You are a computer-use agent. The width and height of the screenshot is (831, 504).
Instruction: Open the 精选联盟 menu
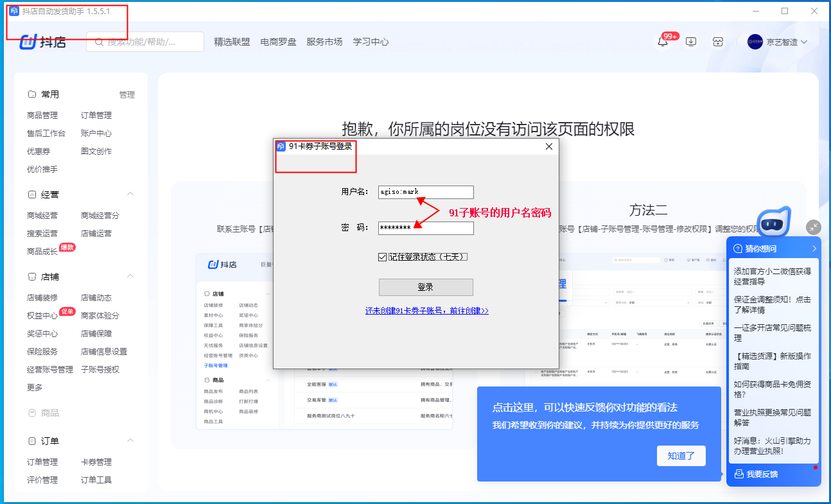click(x=232, y=42)
